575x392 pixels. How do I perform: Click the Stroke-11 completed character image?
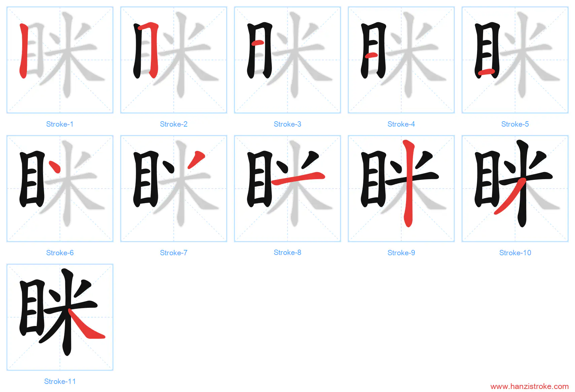pos(60,317)
